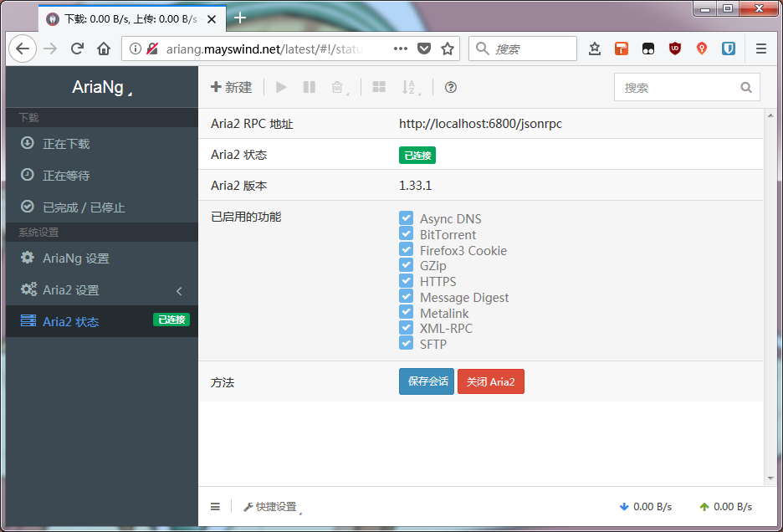783x532 pixels.
Task: Toggle the GZip checkbox
Action: coord(406,265)
